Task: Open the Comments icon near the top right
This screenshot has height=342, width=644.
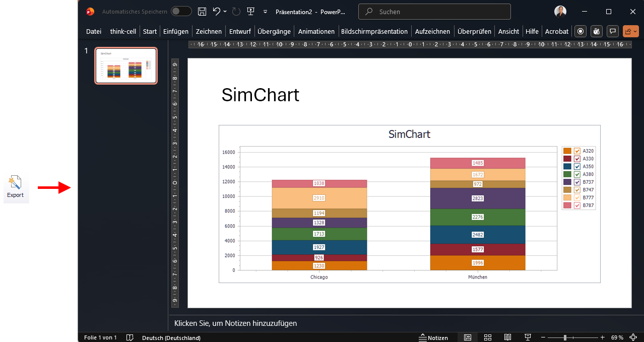Action: coord(612,31)
